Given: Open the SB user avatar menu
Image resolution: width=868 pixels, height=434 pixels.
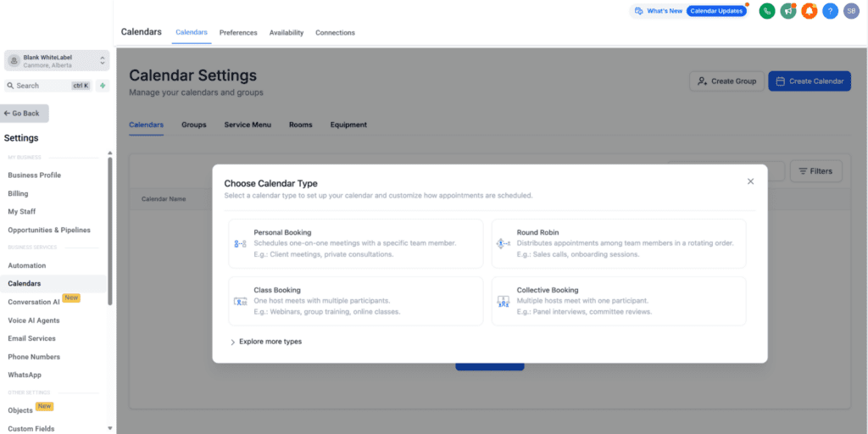Looking at the screenshot, I should pos(851,11).
